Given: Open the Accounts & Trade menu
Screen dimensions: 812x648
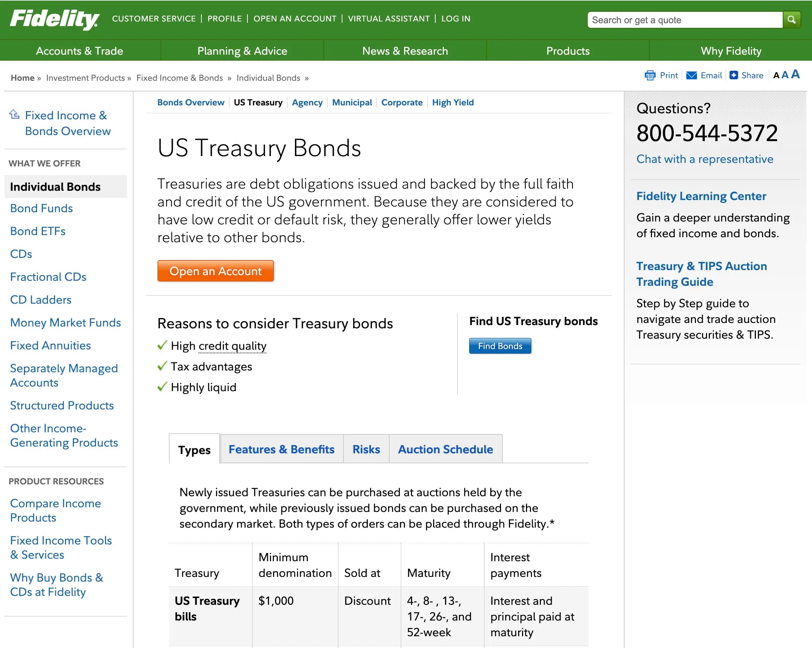Looking at the screenshot, I should click(80, 51).
